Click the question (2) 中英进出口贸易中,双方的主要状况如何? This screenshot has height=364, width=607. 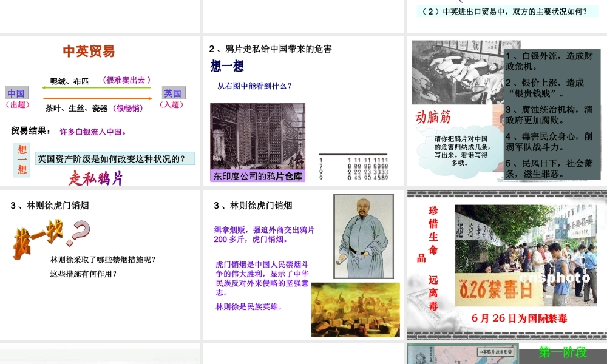[x=505, y=12]
